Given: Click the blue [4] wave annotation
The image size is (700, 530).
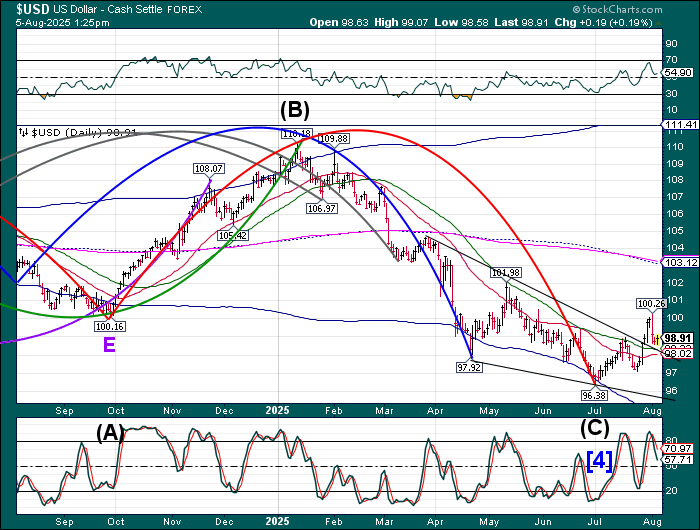Looking at the screenshot, I should point(599,460).
